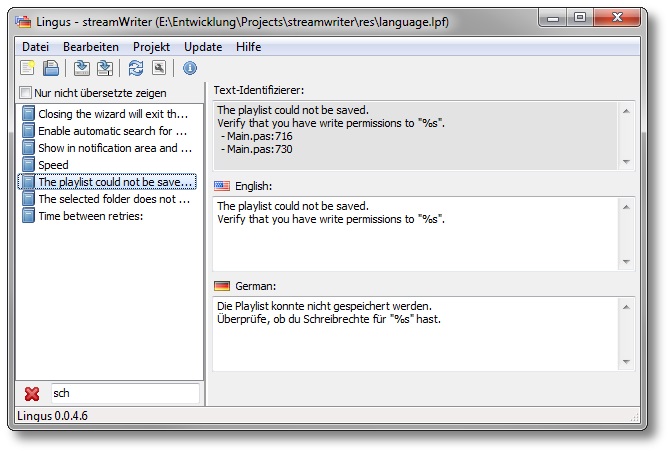The width and height of the screenshot is (671, 454).
Task: Click the first import toolbar icon
Action: tap(82, 68)
